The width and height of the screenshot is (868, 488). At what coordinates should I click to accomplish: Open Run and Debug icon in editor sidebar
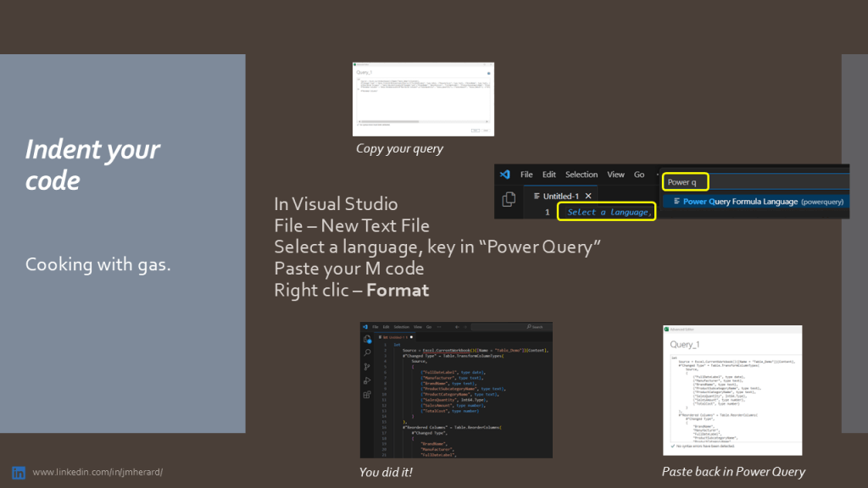point(367,380)
